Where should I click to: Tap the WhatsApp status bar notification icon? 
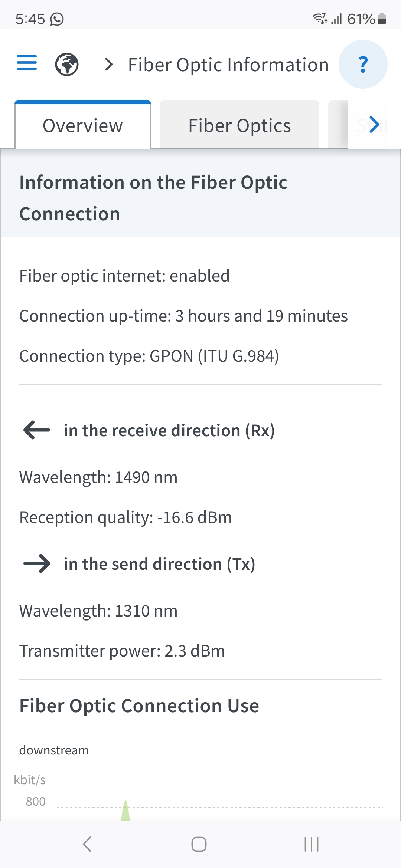[57, 19]
